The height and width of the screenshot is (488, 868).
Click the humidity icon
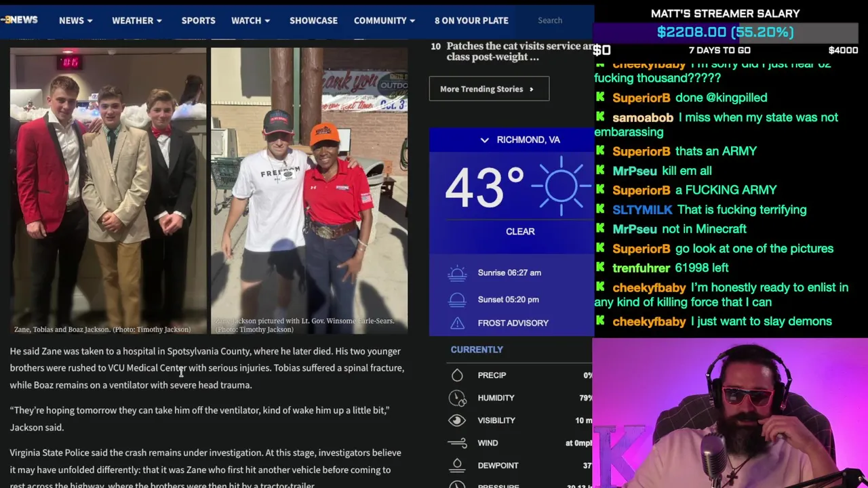[x=457, y=398]
